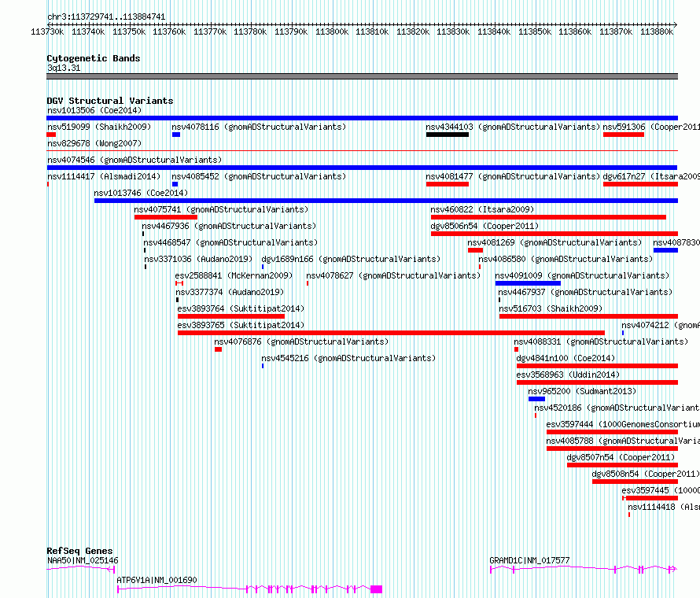
Task: Click the RefSeq Genes track title
Action: tap(79, 551)
